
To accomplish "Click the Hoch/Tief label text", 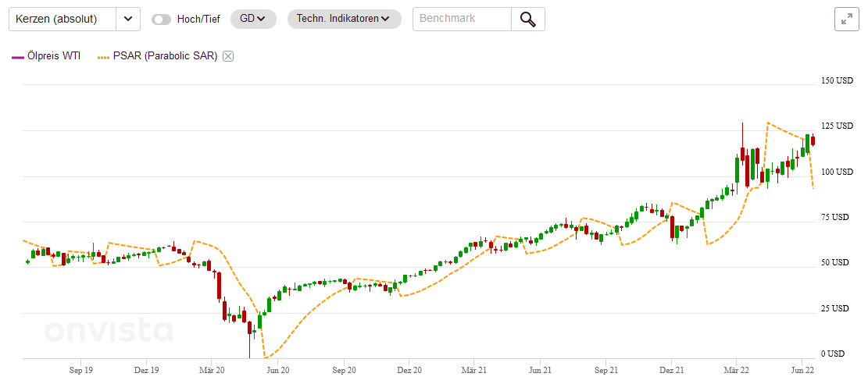I will point(200,20).
